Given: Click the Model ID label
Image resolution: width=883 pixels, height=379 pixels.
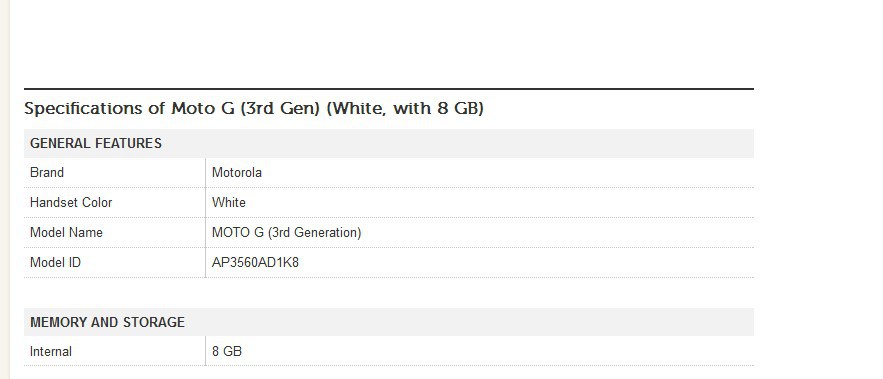Looking at the screenshot, I should coord(55,262).
